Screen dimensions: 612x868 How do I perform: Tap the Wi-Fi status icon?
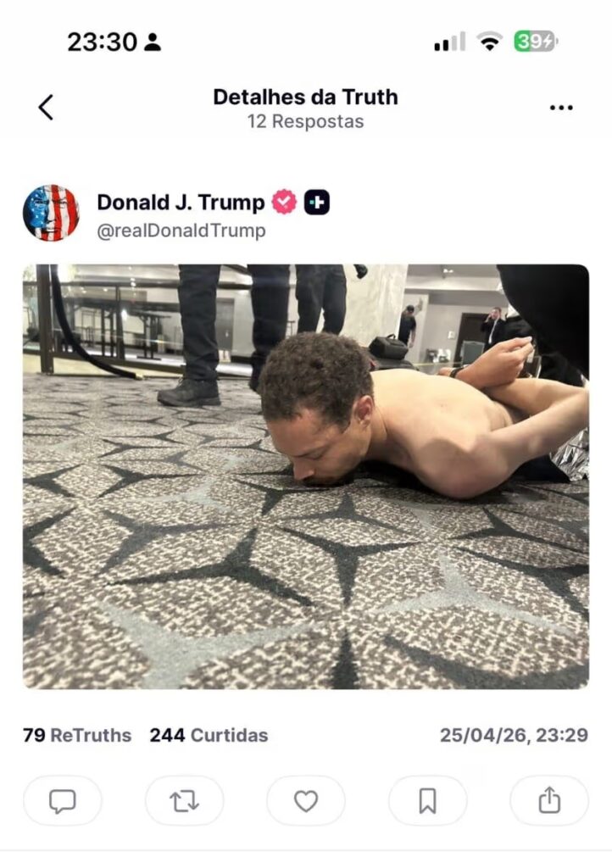pos(489,42)
